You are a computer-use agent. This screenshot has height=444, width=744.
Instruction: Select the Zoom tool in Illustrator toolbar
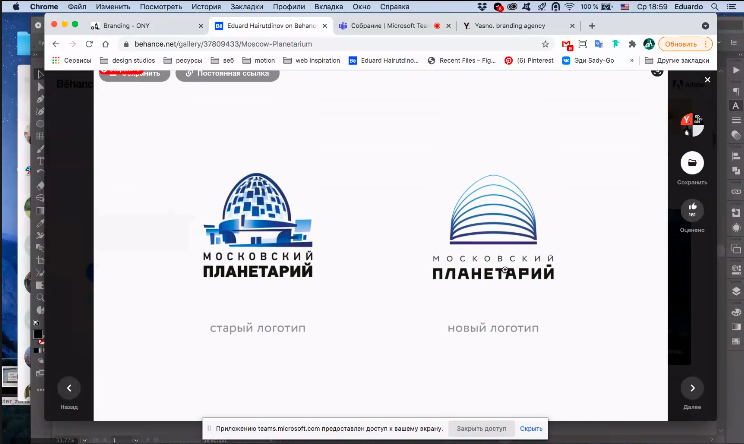(40, 297)
